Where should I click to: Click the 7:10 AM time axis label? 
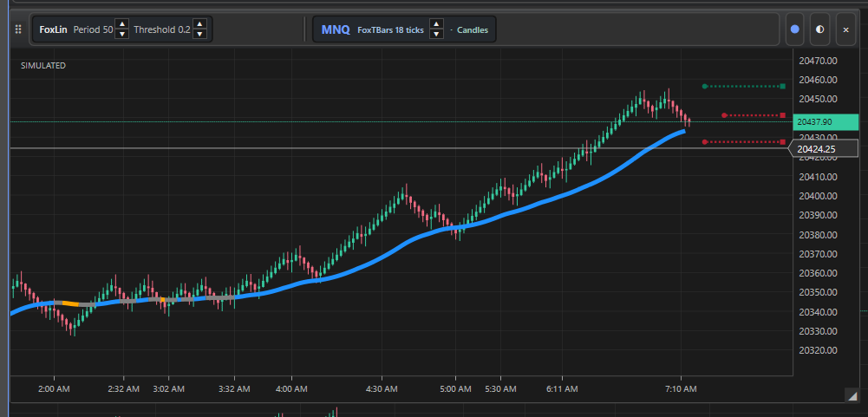[681, 389]
